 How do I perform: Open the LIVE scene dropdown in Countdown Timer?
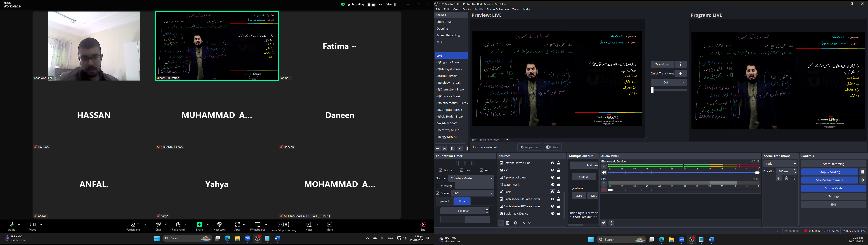pos(473,193)
